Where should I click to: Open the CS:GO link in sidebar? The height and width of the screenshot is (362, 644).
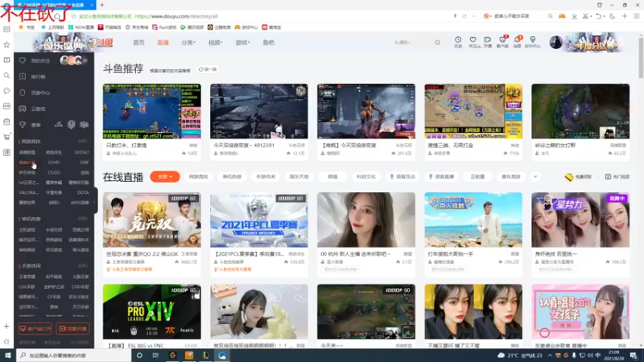[x=54, y=172]
